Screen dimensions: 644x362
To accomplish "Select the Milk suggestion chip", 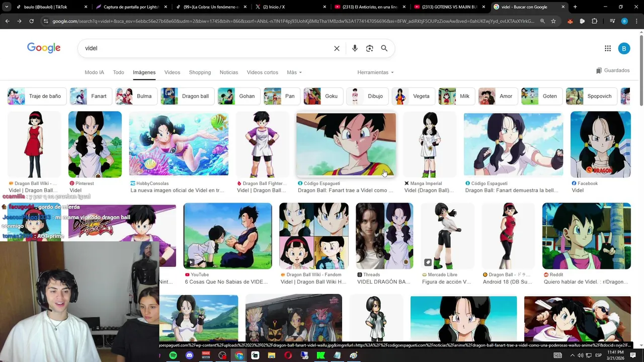I will pyautogui.click(x=457, y=96).
